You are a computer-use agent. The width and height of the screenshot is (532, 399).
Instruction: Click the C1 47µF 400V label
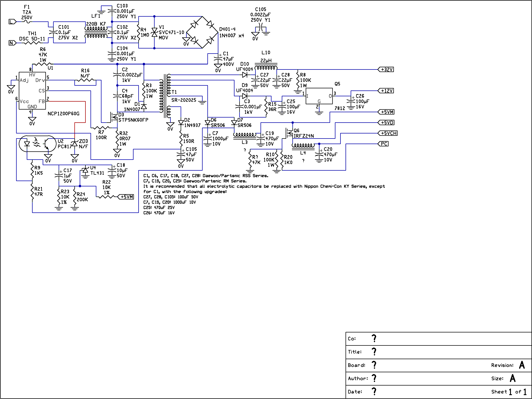228,59
